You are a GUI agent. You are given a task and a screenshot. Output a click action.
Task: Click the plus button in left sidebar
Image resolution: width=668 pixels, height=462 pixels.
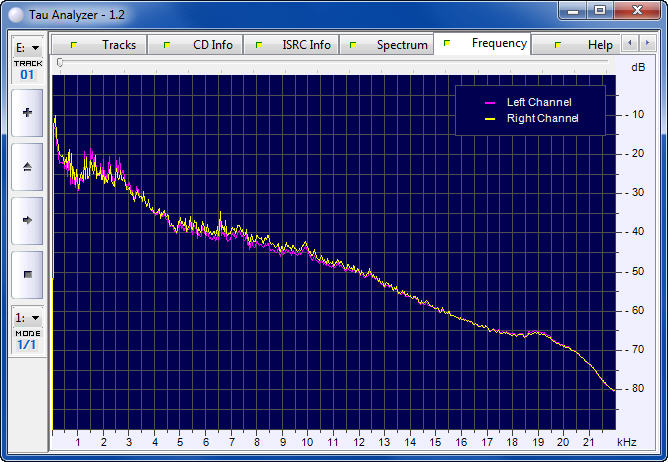(x=27, y=113)
